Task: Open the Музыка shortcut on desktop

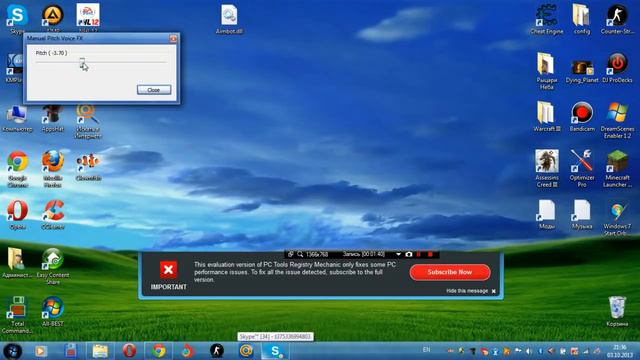Action: click(582, 215)
